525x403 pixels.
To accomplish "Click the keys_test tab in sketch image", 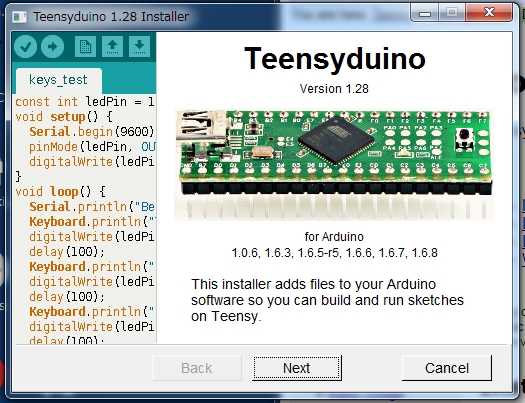I will 58,80.
